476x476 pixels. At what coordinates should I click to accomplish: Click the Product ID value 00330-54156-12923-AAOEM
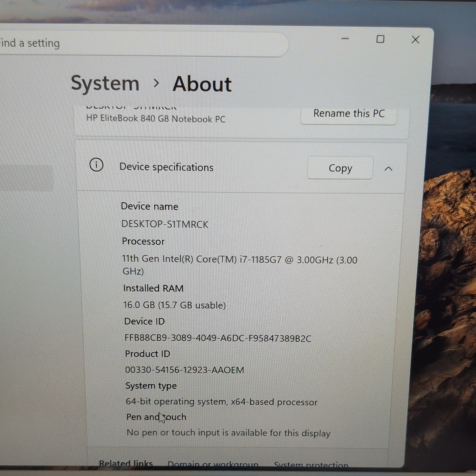click(x=184, y=370)
